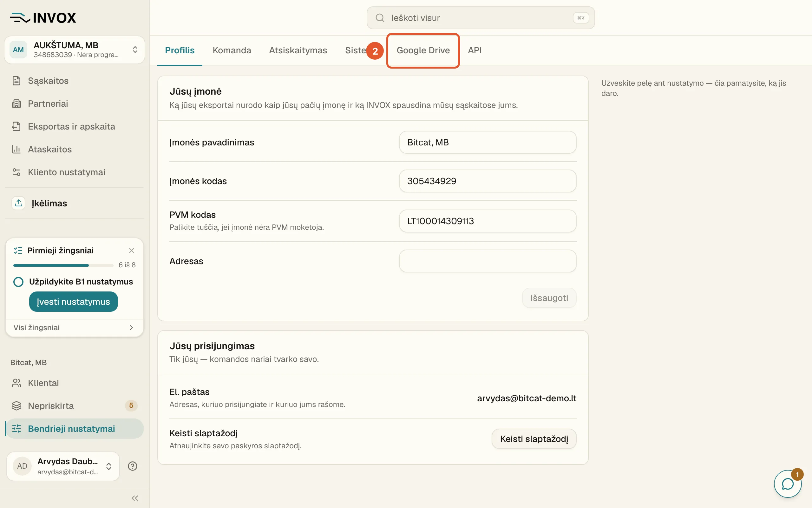Viewport: 812px width, 508px height.
Task: Open the Google Drive tab
Action: click(x=423, y=50)
